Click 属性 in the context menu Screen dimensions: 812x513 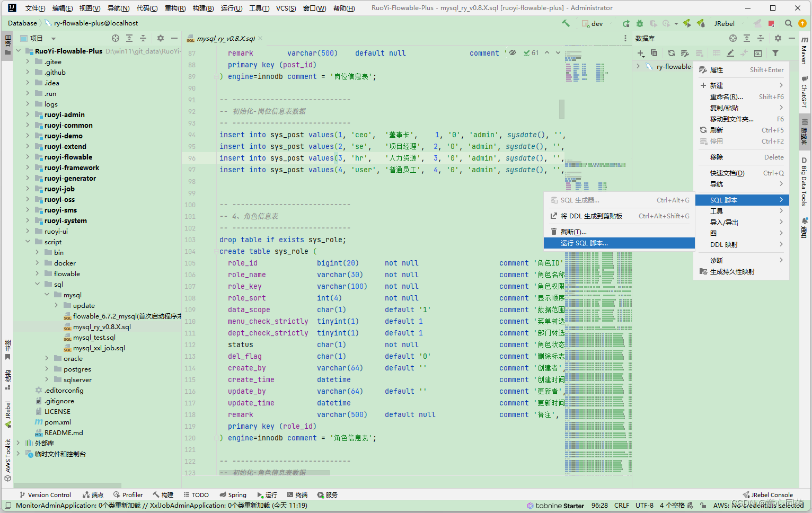(742, 69)
